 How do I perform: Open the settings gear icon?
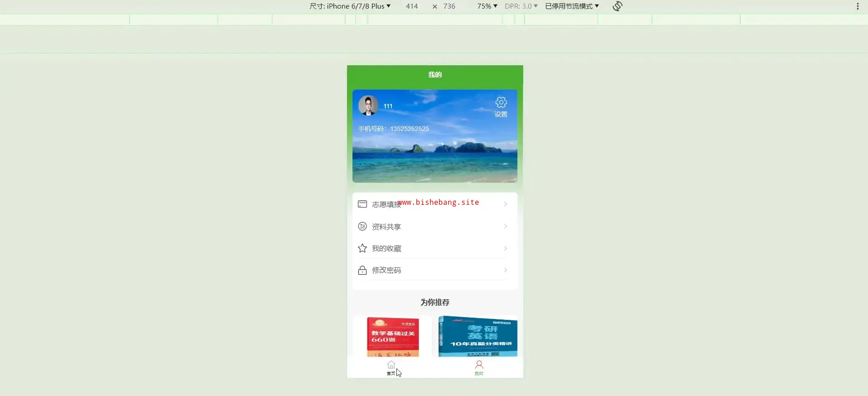click(501, 102)
